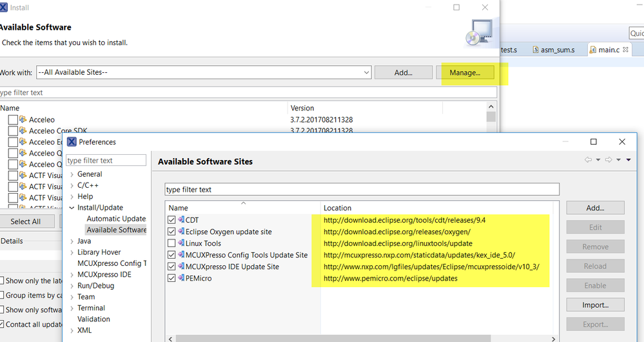Click the back navigation arrow in Preferences

(589, 160)
